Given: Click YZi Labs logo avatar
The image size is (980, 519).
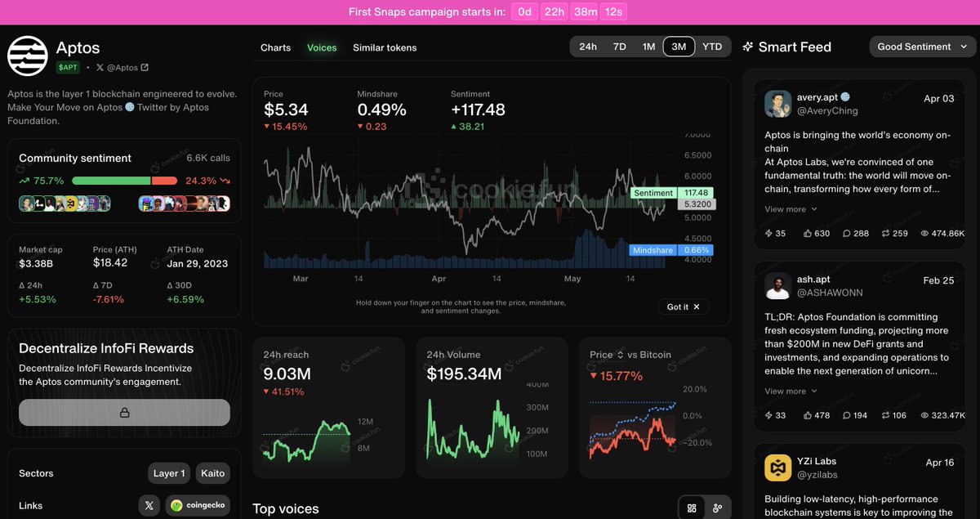Looking at the screenshot, I should [x=777, y=468].
